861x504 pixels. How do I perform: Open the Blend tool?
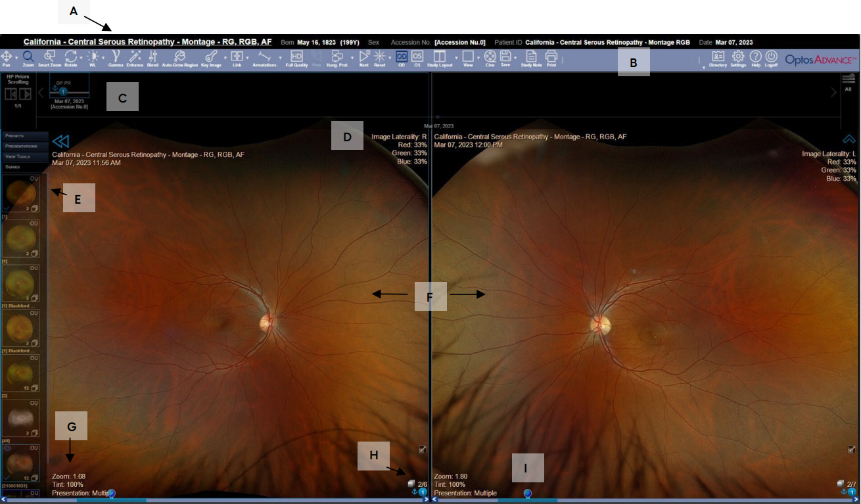click(x=153, y=57)
